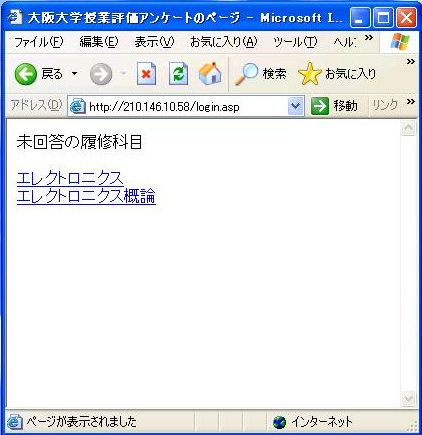
Task: Click the vertical scrollbar down arrow
Action: point(408,399)
